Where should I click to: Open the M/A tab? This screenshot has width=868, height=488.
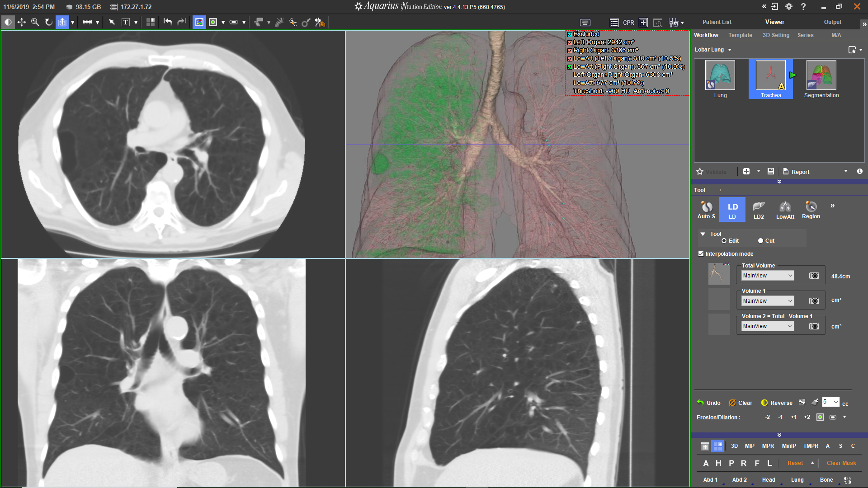836,35
